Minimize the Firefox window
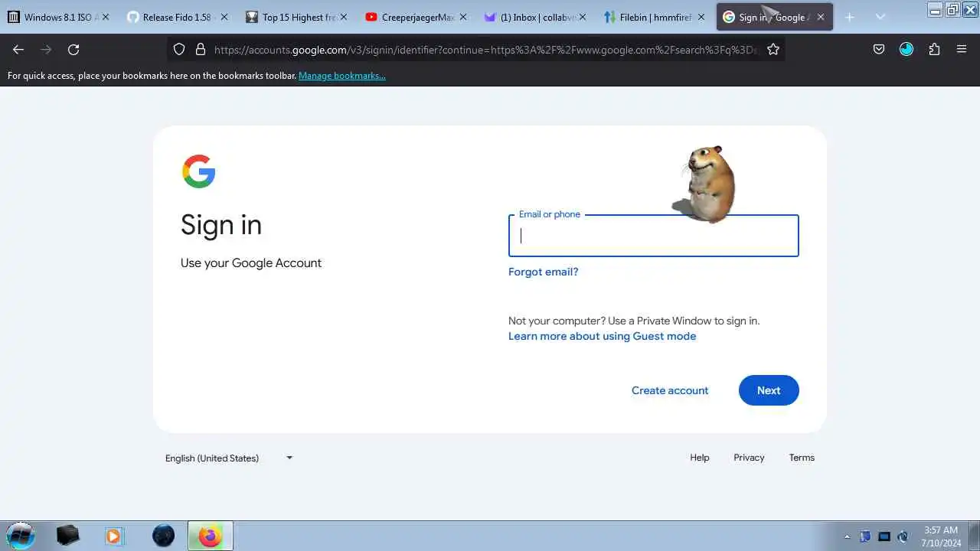The image size is (980, 551). pyautogui.click(x=936, y=9)
